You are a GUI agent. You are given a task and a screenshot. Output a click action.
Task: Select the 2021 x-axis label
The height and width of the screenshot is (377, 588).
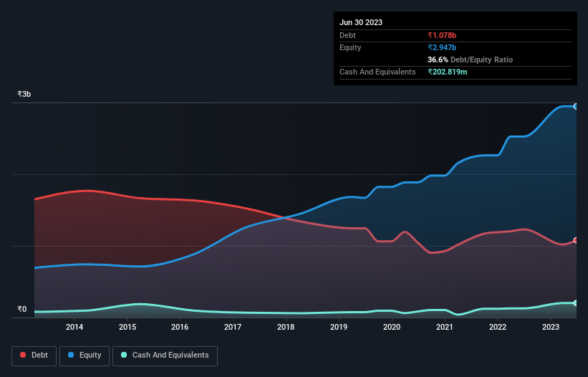click(x=445, y=327)
